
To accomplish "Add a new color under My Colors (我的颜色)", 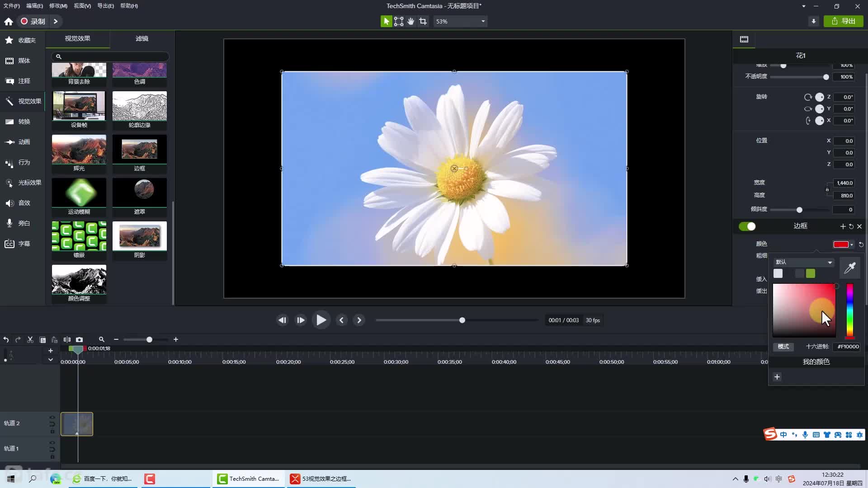I will [777, 377].
